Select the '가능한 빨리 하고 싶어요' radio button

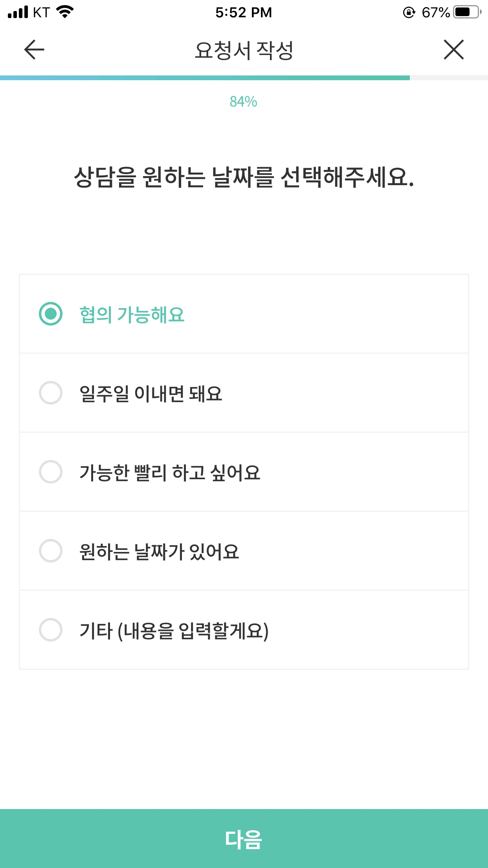pos(51,472)
